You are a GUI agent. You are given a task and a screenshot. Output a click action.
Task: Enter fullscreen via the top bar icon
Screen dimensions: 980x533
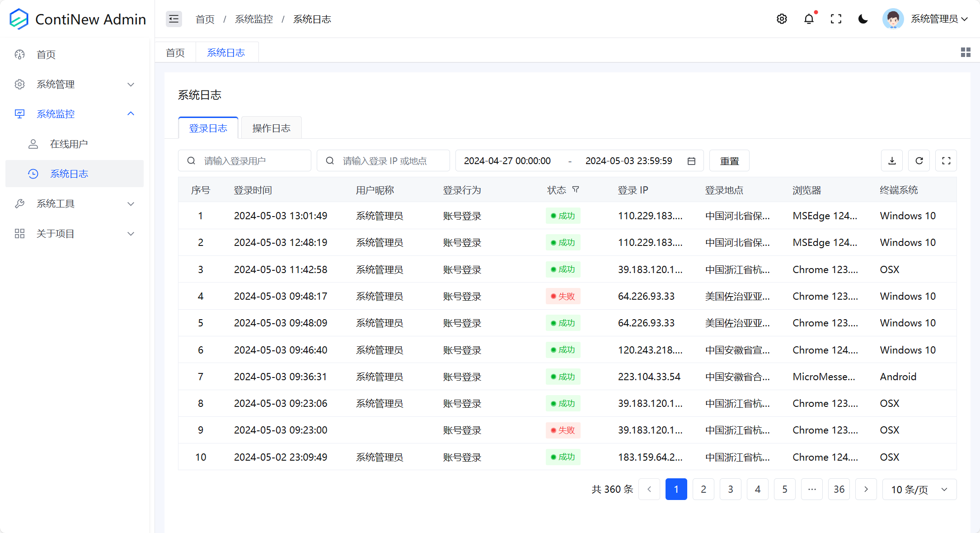836,19
